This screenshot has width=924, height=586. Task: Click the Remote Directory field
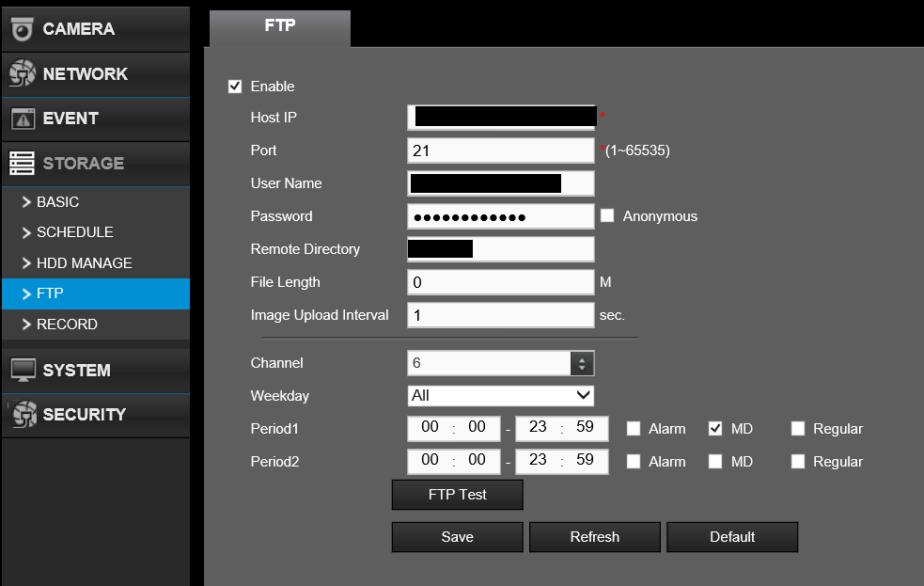[500, 249]
